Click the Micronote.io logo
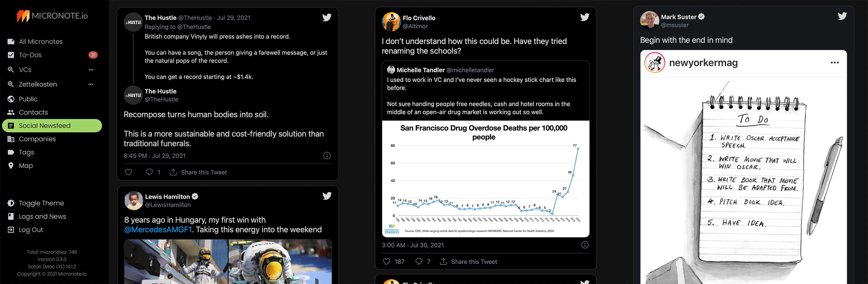 pyautogui.click(x=52, y=16)
